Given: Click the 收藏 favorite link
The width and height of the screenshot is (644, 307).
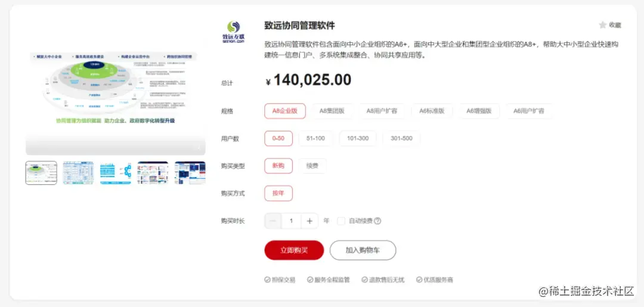Looking at the screenshot, I should pyautogui.click(x=615, y=25).
